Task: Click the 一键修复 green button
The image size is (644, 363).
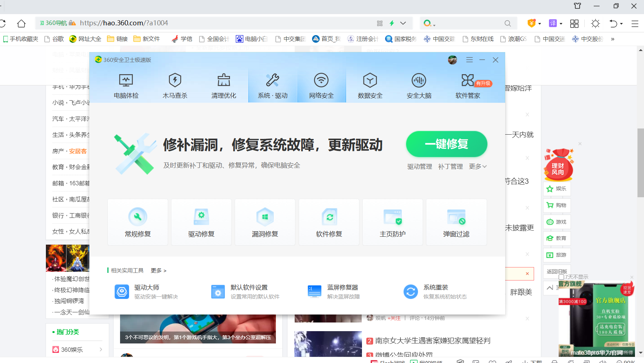Action: (447, 144)
